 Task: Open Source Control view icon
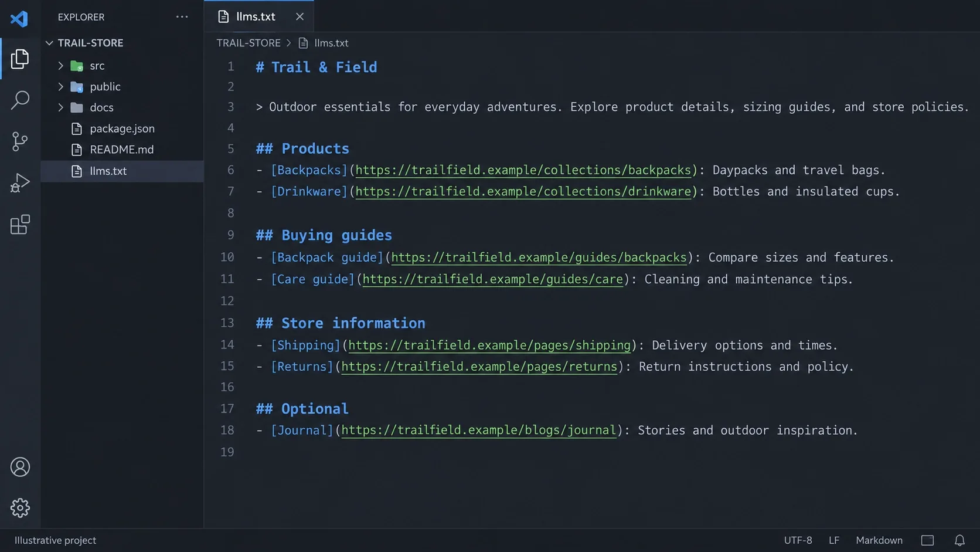tap(20, 141)
